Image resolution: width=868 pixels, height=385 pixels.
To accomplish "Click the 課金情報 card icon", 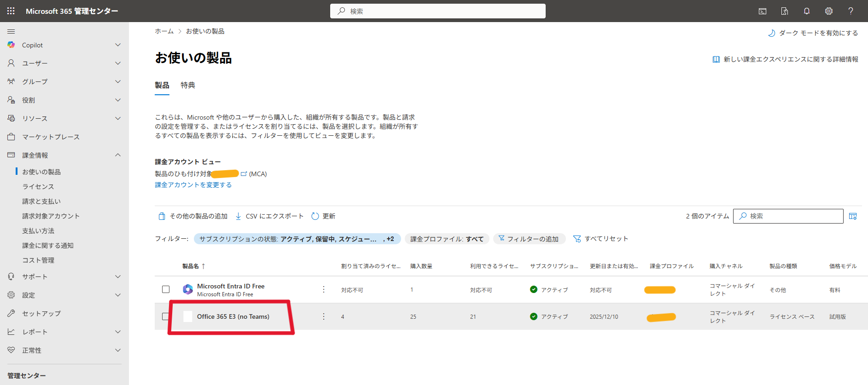I will click(11, 155).
